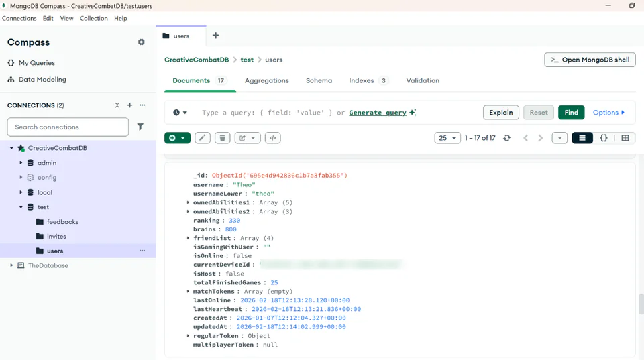Go to previous page arrow

click(x=526, y=138)
